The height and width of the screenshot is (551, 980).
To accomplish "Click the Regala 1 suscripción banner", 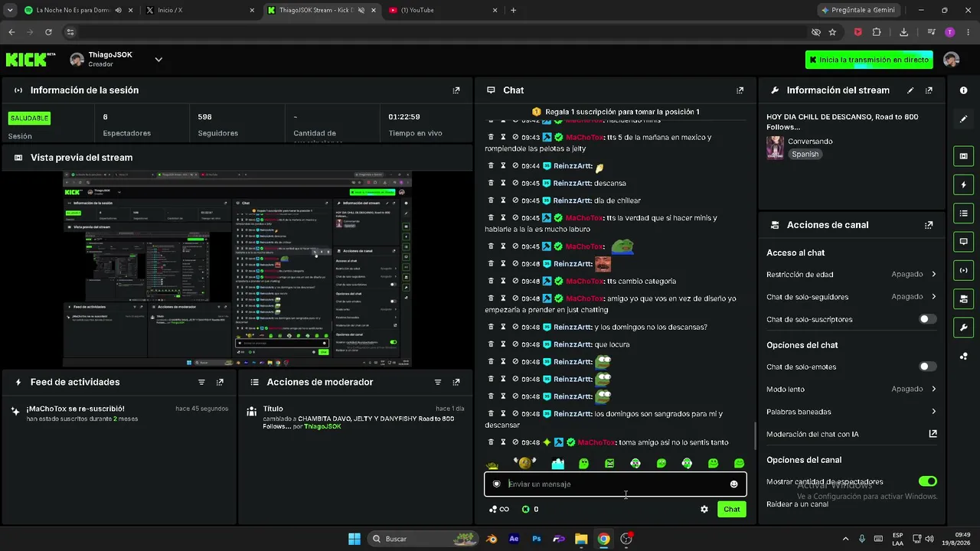I will 616,112.
